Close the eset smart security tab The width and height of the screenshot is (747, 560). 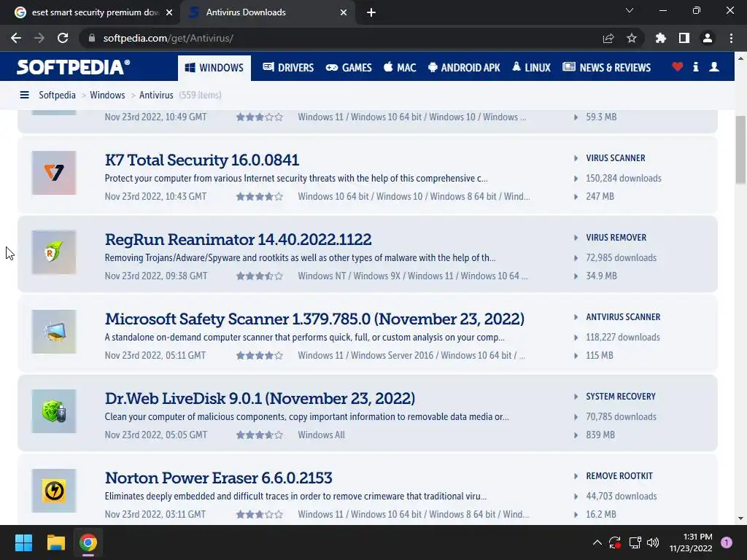169,12
